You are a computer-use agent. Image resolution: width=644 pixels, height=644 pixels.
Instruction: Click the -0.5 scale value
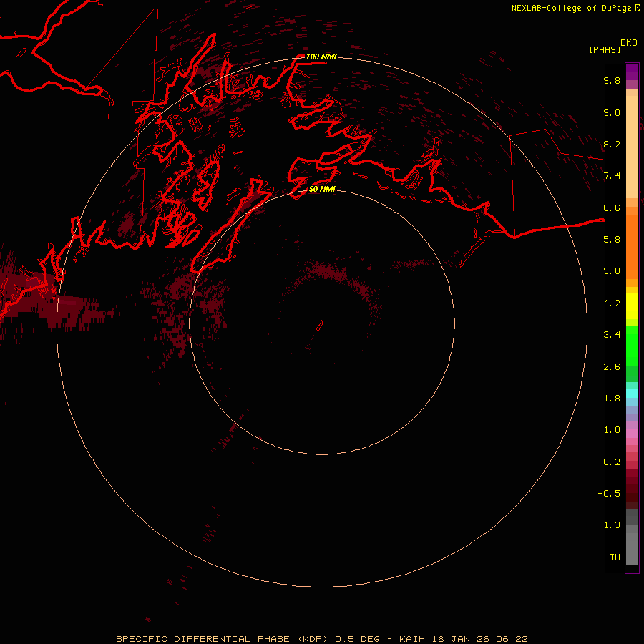click(x=609, y=493)
